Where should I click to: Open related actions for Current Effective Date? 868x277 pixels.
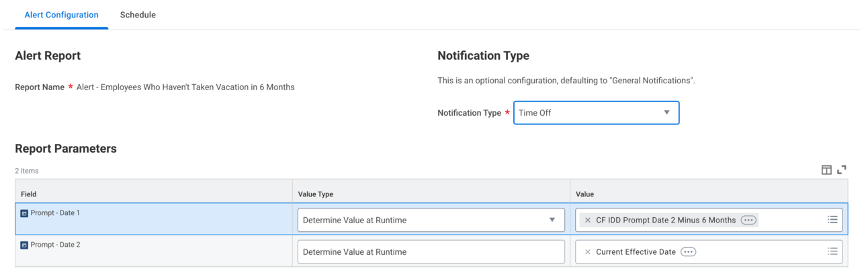688,252
